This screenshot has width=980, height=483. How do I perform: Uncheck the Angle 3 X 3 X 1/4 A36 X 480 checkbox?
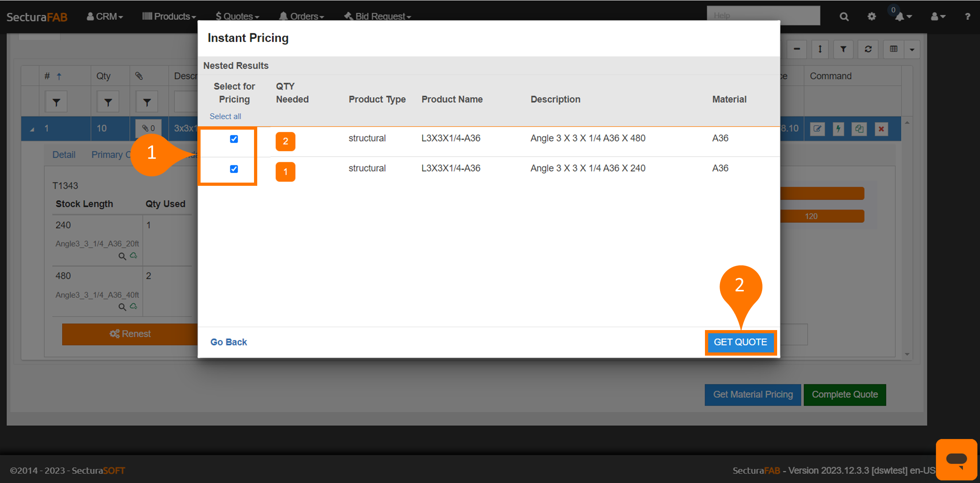[234, 139]
